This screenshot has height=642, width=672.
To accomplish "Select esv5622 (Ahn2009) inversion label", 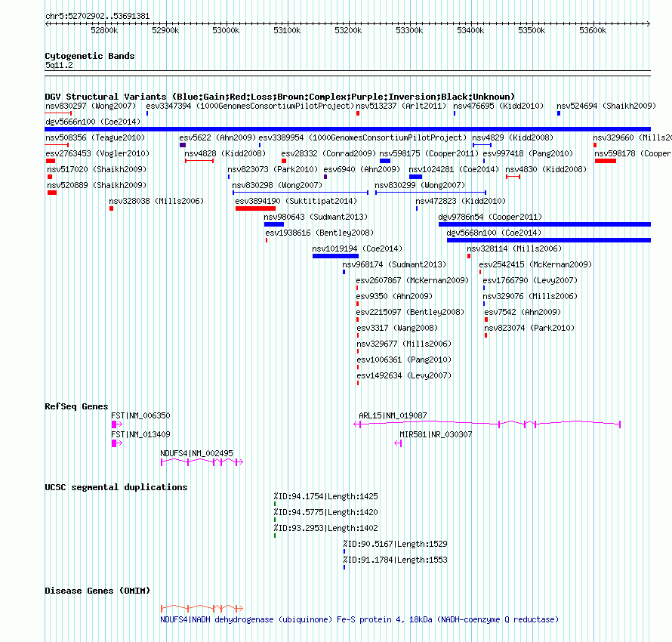I will coord(217,137).
